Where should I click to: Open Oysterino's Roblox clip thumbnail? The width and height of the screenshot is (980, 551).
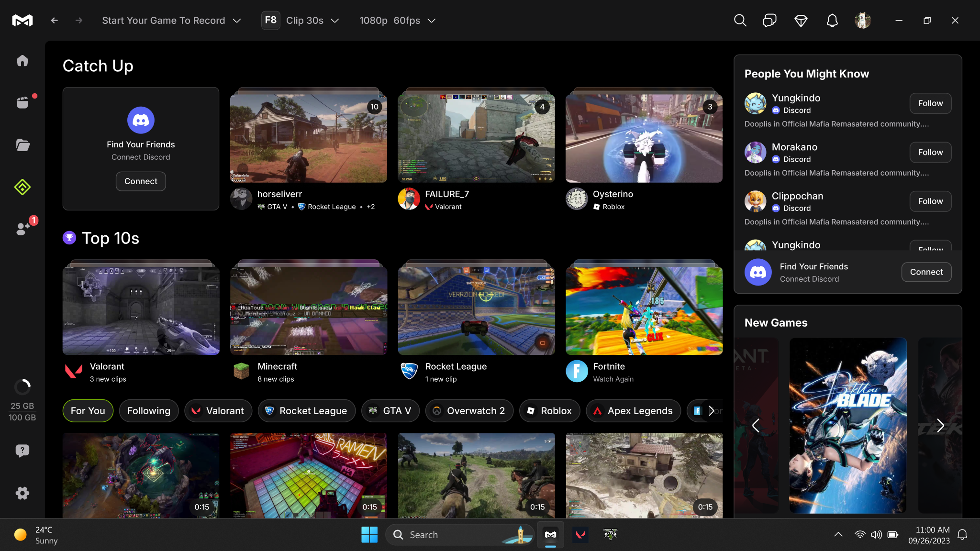[x=644, y=138]
